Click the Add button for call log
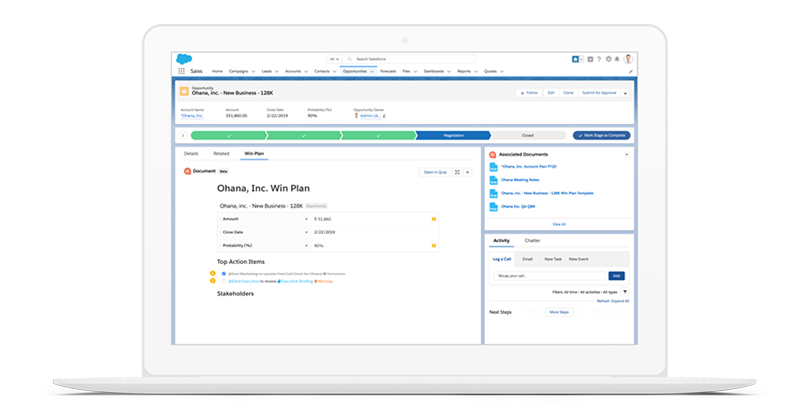 pyautogui.click(x=616, y=276)
